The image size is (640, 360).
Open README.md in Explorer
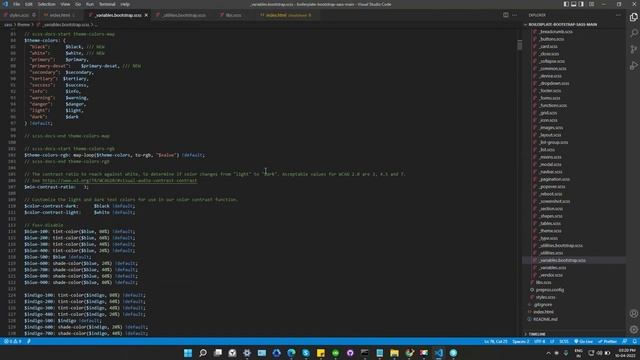click(x=545, y=319)
